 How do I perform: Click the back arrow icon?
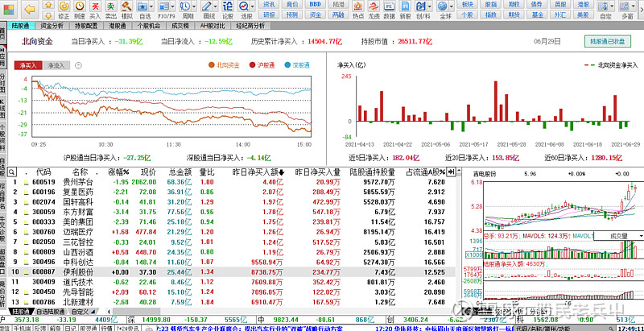tap(30, 9)
